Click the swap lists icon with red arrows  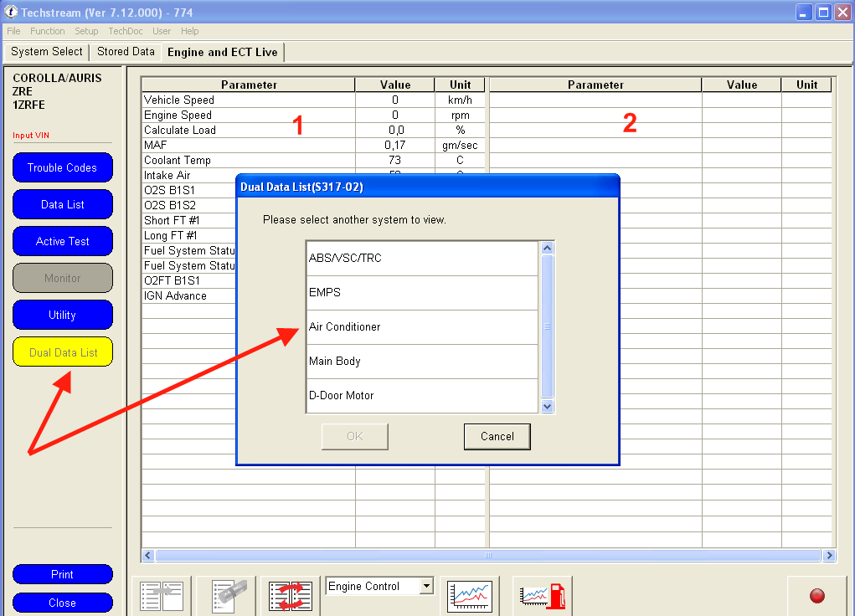291,596
